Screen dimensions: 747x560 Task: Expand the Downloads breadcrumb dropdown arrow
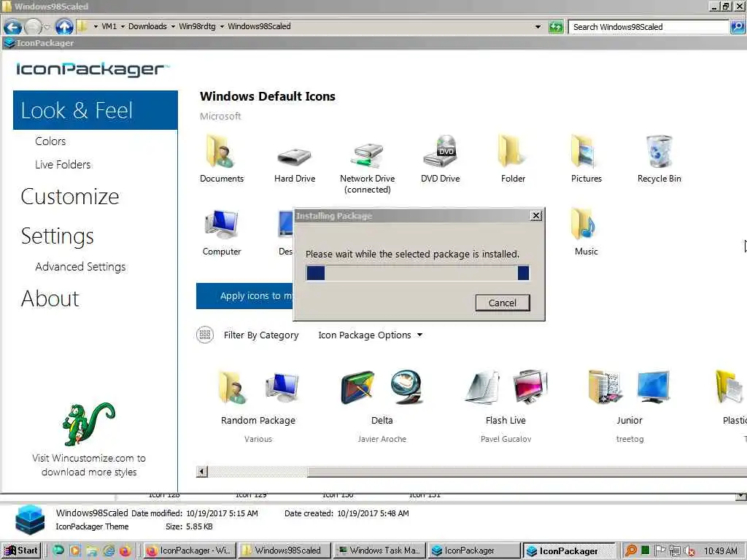click(123, 27)
